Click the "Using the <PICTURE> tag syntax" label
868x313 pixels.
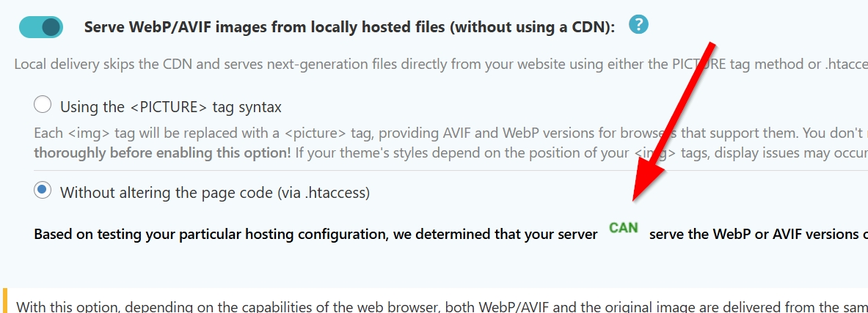(x=170, y=107)
